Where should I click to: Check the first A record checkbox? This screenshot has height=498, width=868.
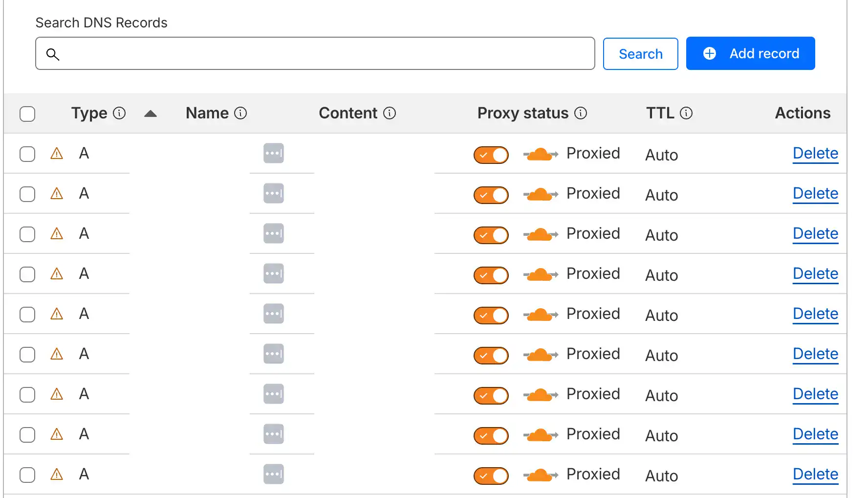tap(27, 154)
